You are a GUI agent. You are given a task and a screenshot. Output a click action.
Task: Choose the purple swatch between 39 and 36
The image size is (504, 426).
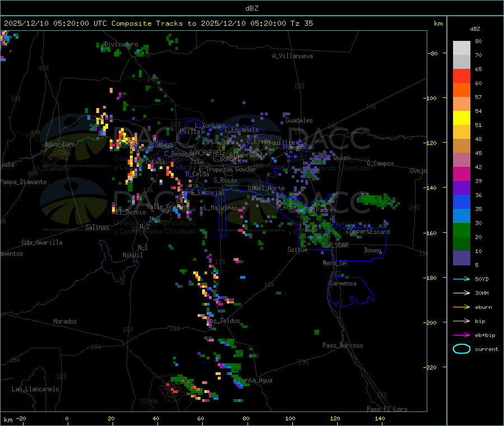tap(461, 188)
